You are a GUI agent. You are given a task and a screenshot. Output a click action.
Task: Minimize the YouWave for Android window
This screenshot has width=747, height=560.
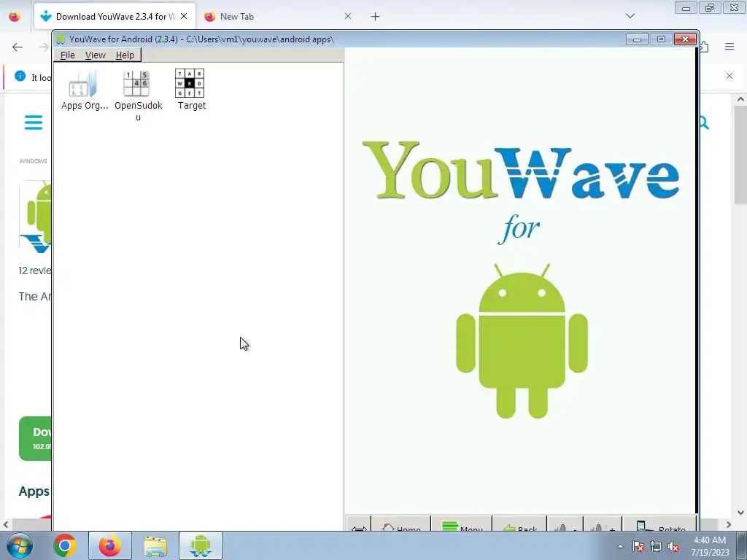637,39
